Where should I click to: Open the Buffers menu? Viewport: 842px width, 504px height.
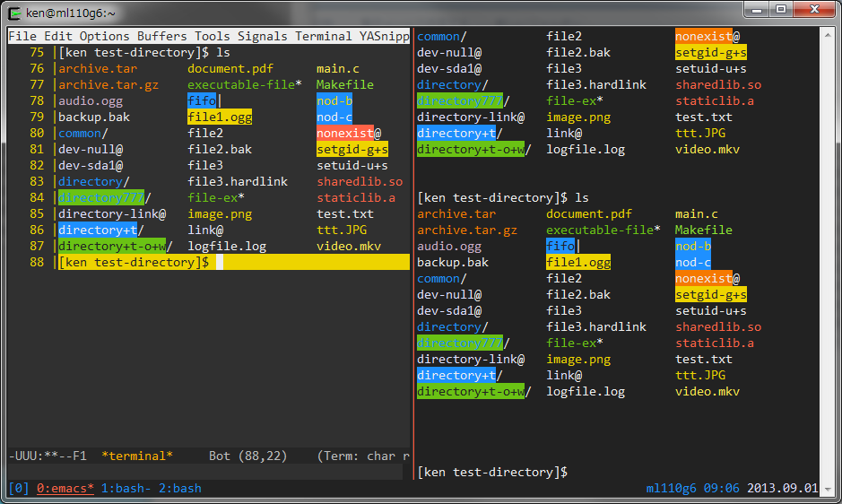coord(162,36)
